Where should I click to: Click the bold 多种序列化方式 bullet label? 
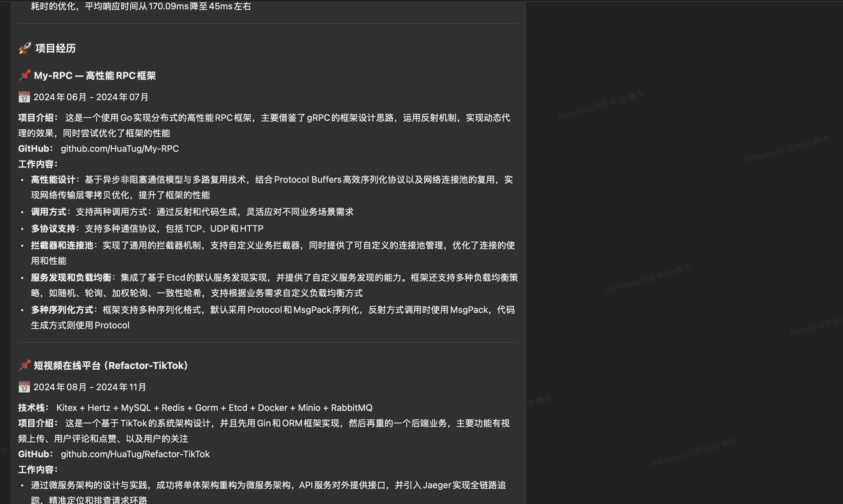click(x=62, y=310)
